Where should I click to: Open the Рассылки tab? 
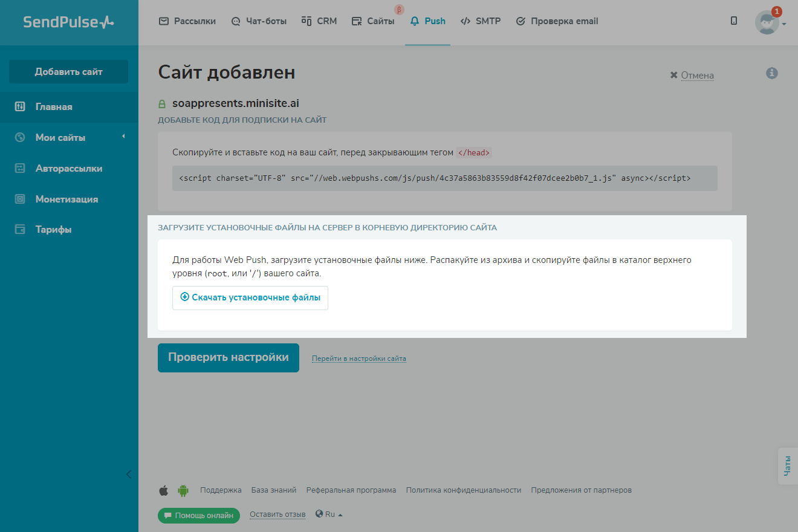pos(187,21)
